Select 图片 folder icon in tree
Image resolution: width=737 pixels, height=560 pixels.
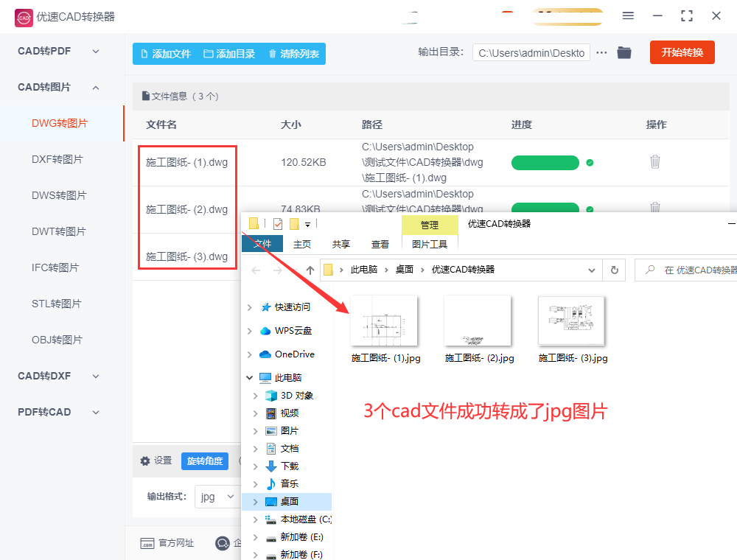[x=271, y=431]
